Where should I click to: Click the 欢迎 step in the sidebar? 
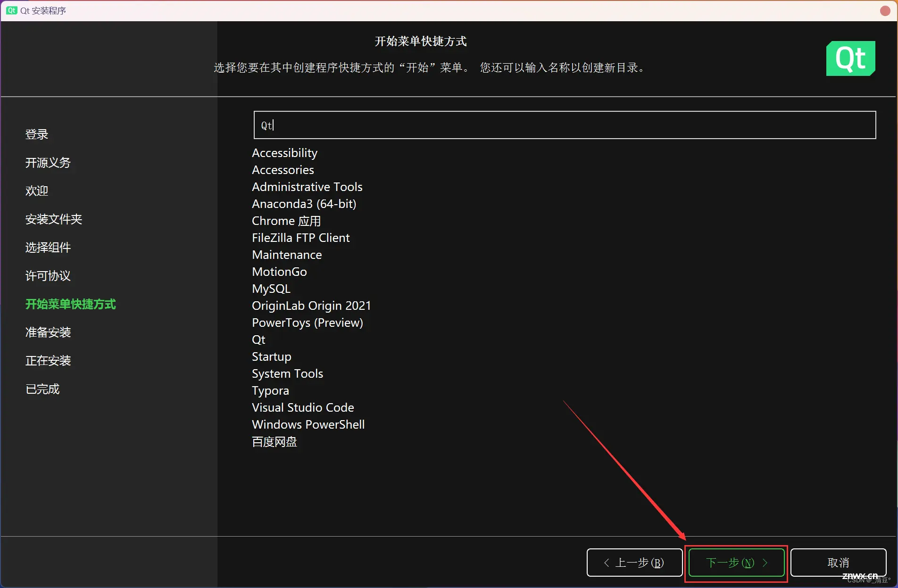pyautogui.click(x=37, y=191)
